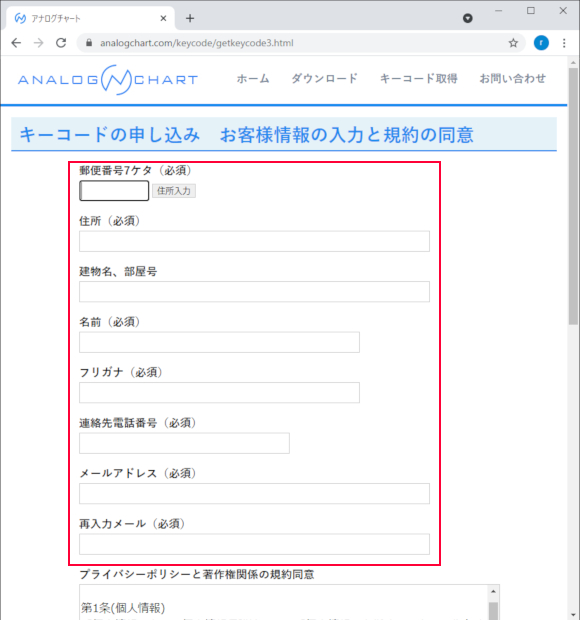Open a new tab with plus icon

[190, 18]
